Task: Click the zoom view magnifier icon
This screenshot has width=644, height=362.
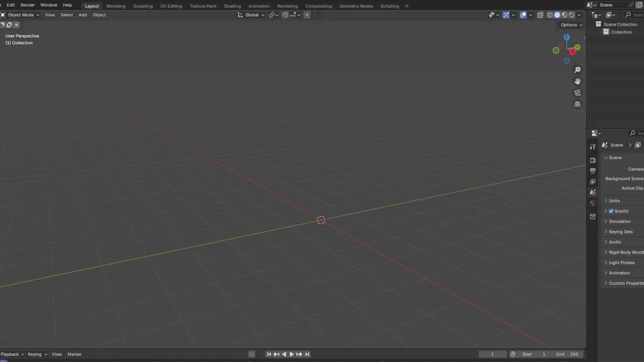Action: (578, 70)
